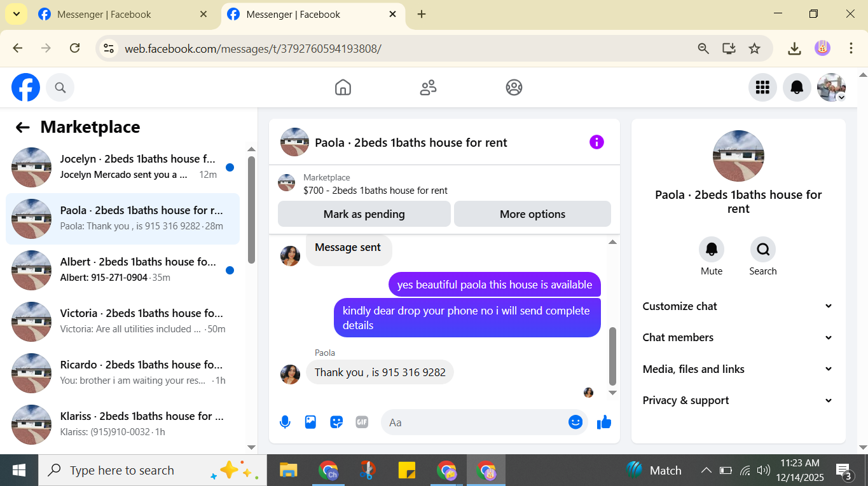Send a thumbs-up like
This screenshot has width=868, height=486.
click(x=604, y=422)
